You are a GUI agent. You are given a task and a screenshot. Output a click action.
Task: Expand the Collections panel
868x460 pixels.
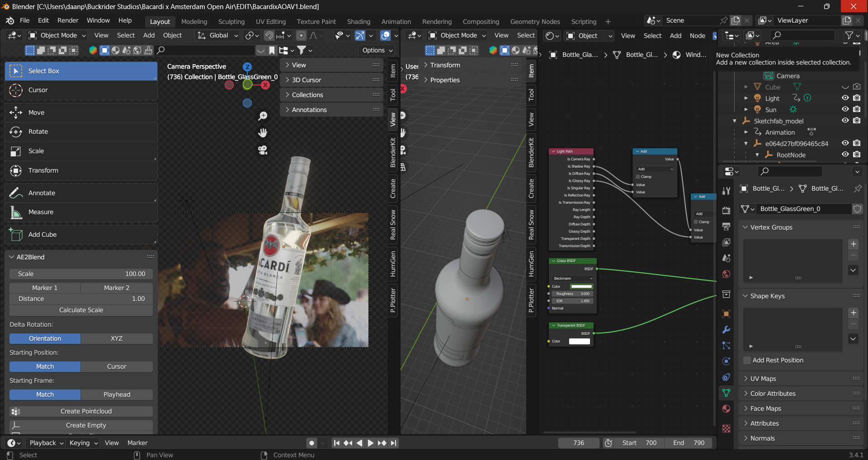[331, 95]
